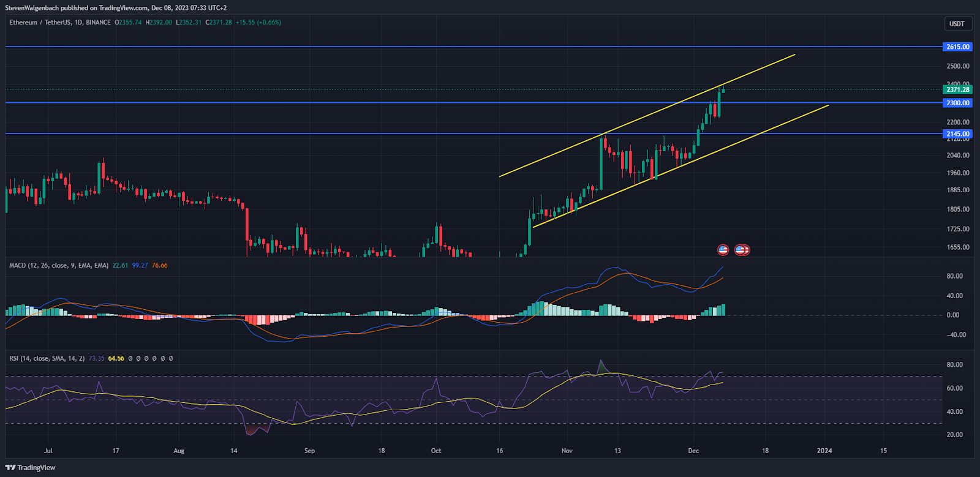This screenshot has width=980, height=477.
Task: Click the Aug date axis label
Action: 179,451
